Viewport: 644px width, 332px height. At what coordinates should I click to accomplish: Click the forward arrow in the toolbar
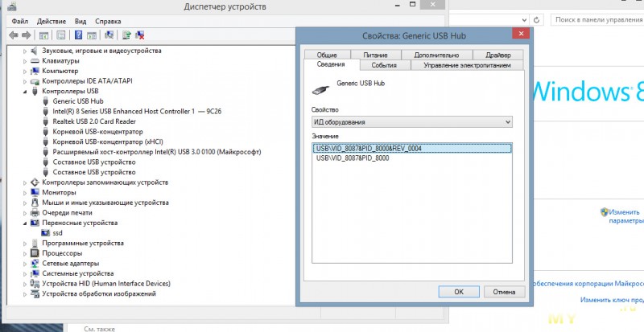pos(27,35)
